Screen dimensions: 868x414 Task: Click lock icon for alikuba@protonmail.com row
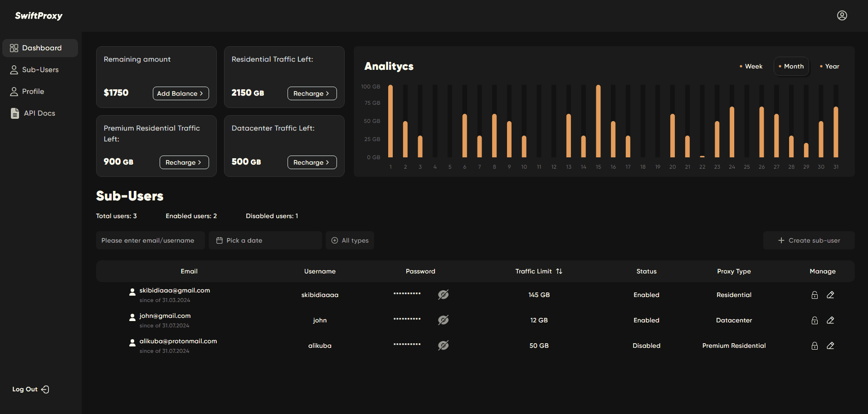click(814, 346)
